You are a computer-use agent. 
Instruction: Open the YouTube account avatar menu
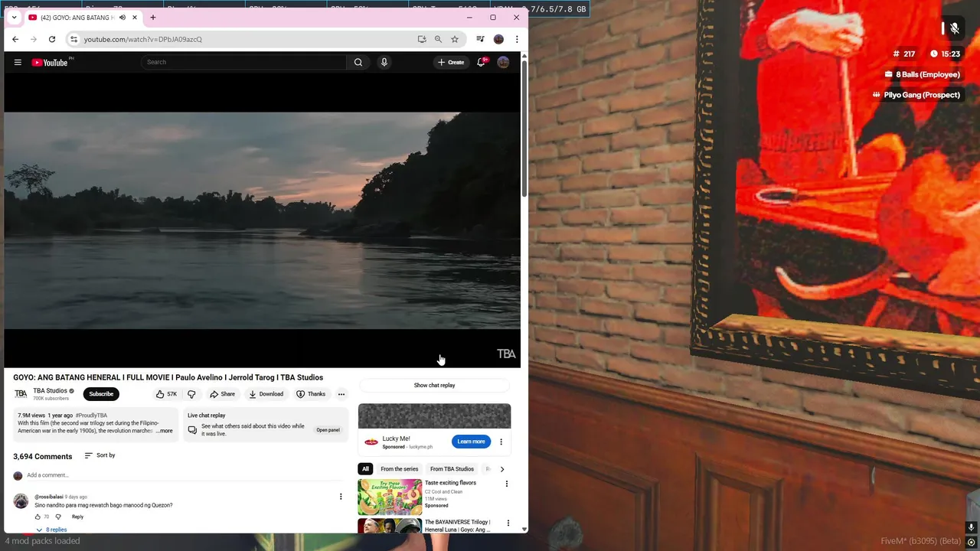503,62
